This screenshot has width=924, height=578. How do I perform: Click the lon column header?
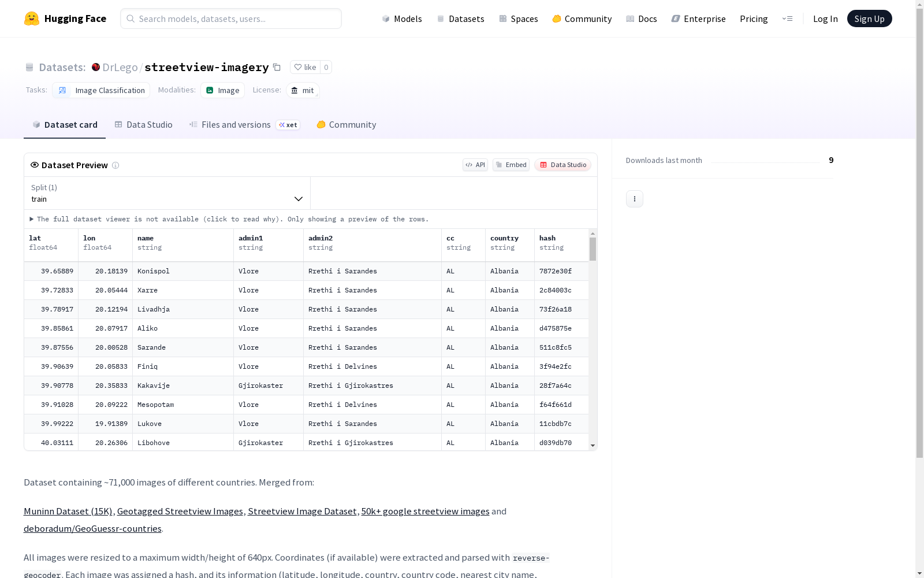point(106,245)
